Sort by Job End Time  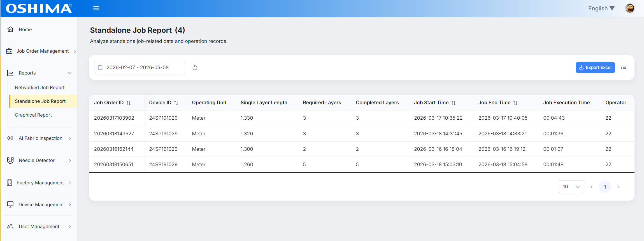pos(515,103)
